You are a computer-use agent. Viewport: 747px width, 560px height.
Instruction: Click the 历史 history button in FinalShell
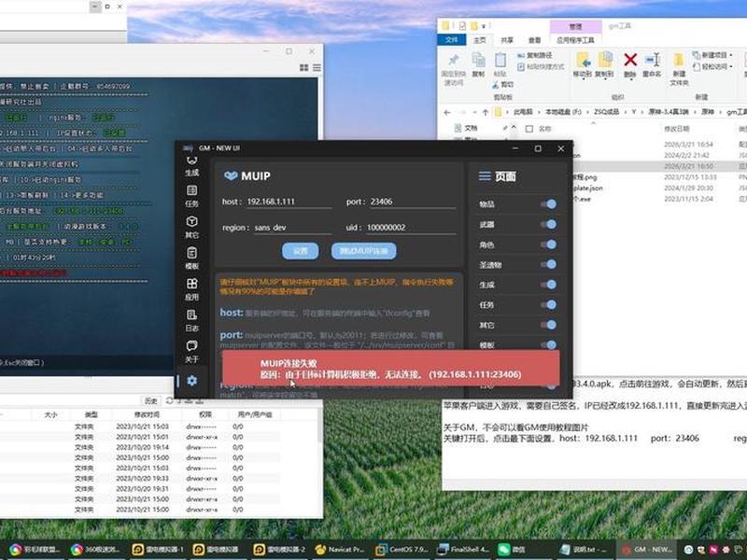151,400
